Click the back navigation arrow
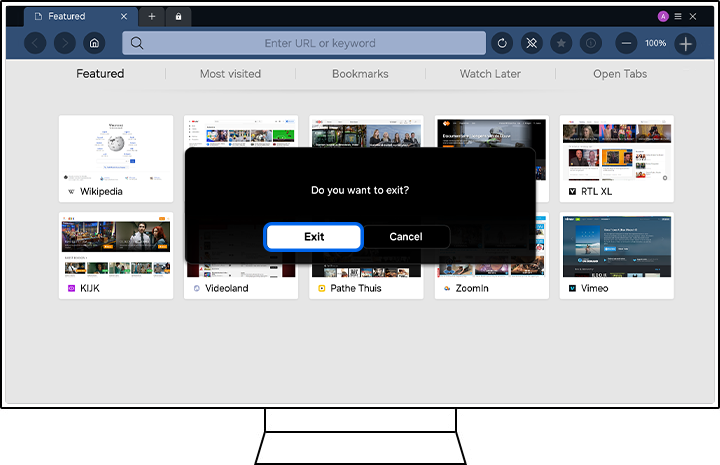Screen dimensions: 720x465 [x=35, y=43]
